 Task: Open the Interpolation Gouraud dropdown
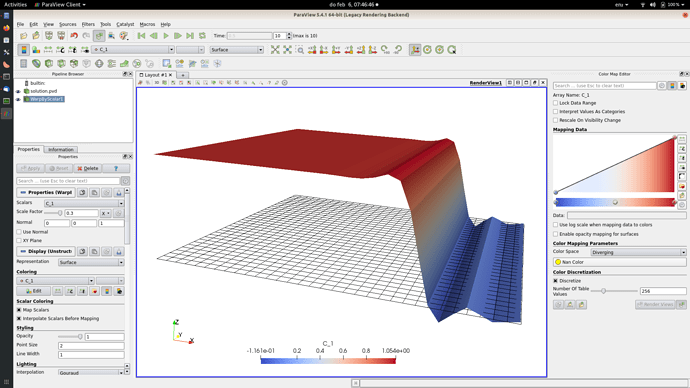(91, 373)
